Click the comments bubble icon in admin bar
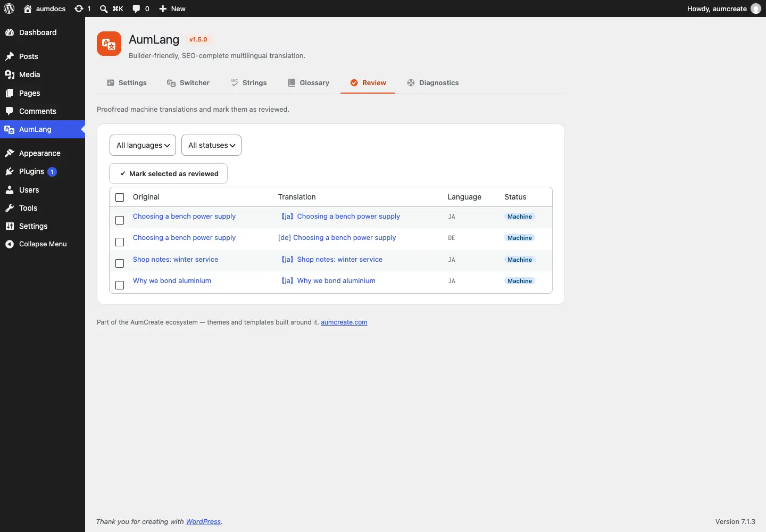 pos(136,9)
